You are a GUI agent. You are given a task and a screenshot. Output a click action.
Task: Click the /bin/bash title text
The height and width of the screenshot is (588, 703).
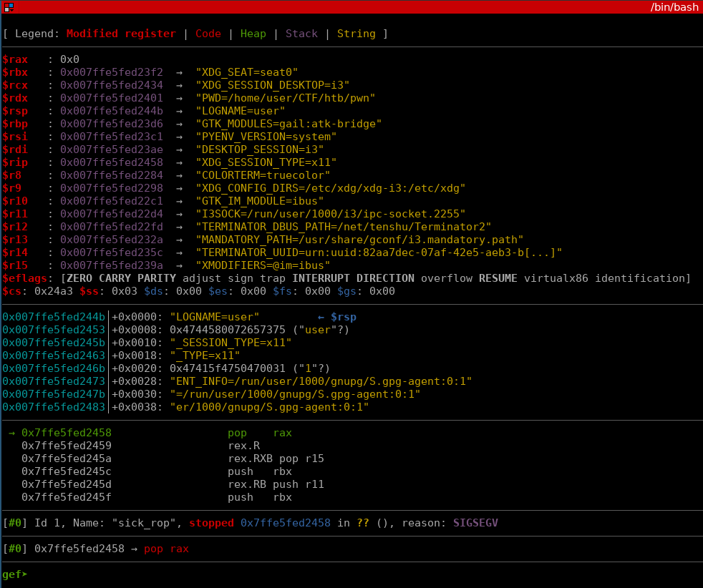tap(674, 7)
